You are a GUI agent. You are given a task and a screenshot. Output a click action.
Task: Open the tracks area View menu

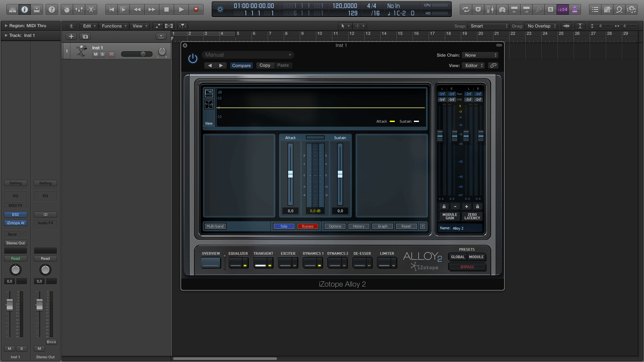pos(140,26)
